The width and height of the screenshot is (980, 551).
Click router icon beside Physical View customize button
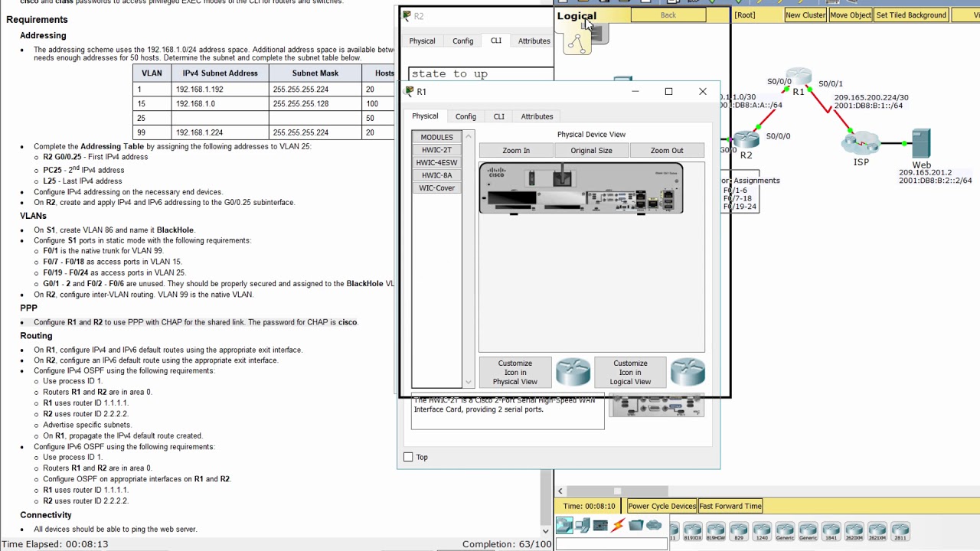(573, 372)
